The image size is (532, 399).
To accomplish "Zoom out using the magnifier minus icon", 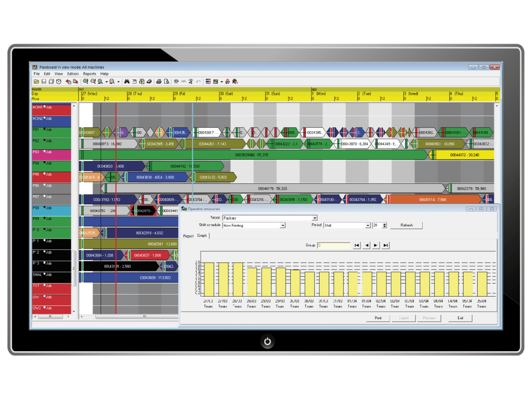I will click(92, 81).
